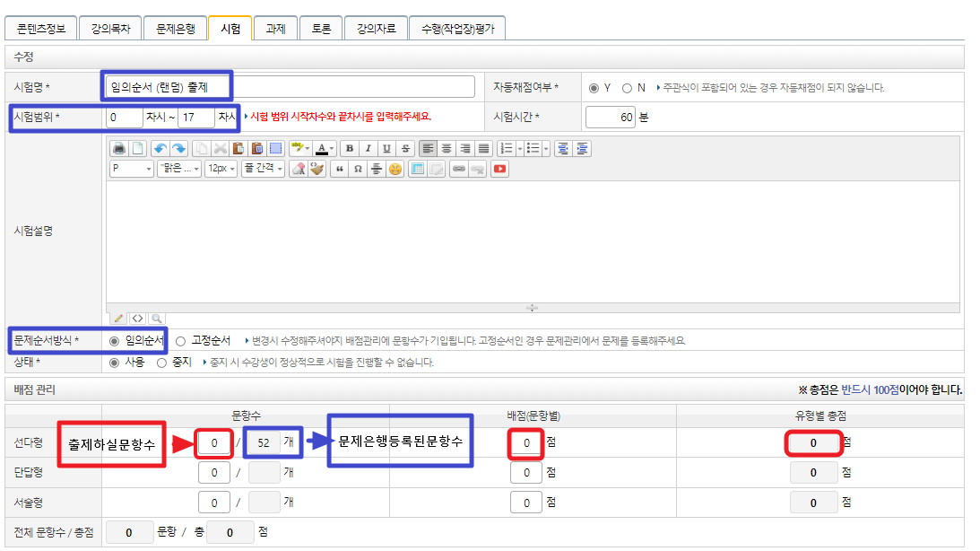
Task: Click the undo arrow in editor
Action: (160, 148)
